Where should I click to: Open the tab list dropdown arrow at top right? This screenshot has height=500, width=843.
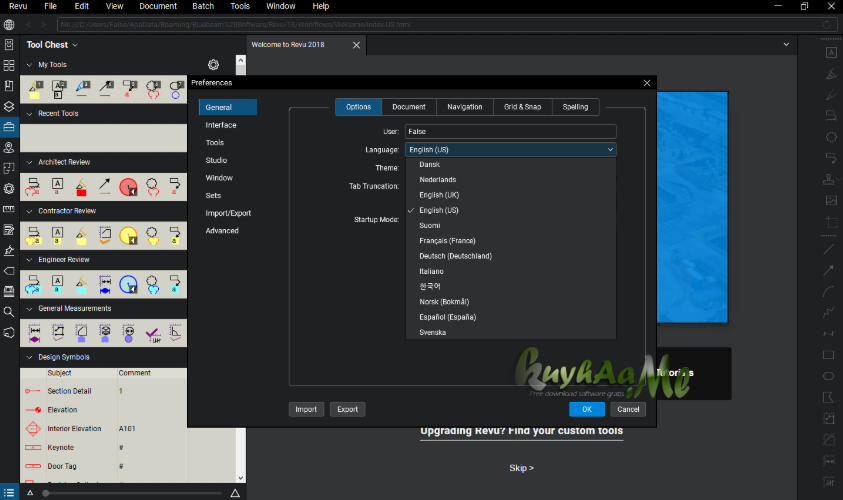pos(786,45)
